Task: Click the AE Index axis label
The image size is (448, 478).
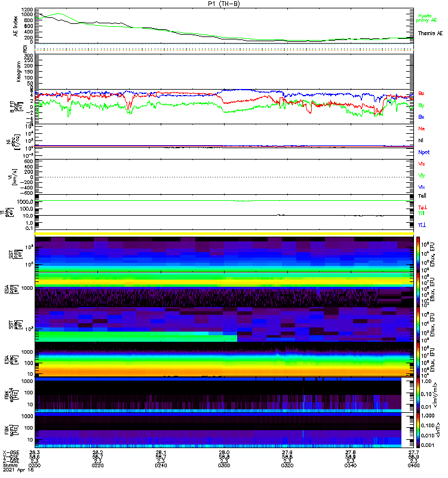Action: coord(16,26)
